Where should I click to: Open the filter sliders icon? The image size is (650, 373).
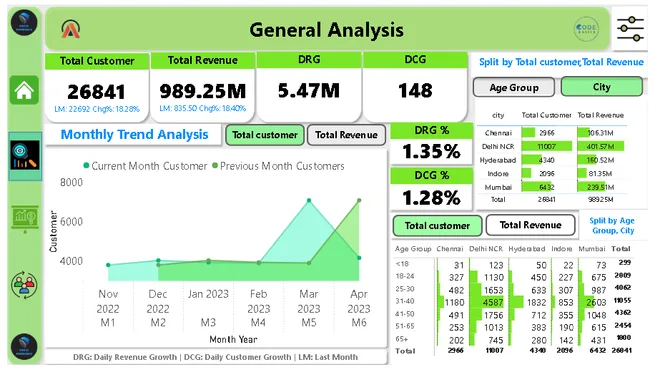click(x=630, y=29)
